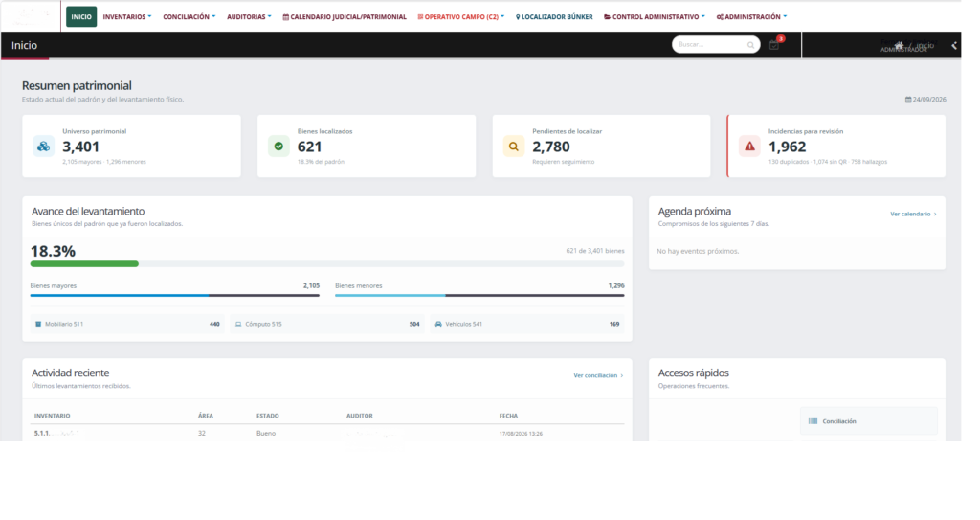Click the Vehículos 541 count 169
The height and width of the screenshot is (520, 980).
[x=614, y=324]
